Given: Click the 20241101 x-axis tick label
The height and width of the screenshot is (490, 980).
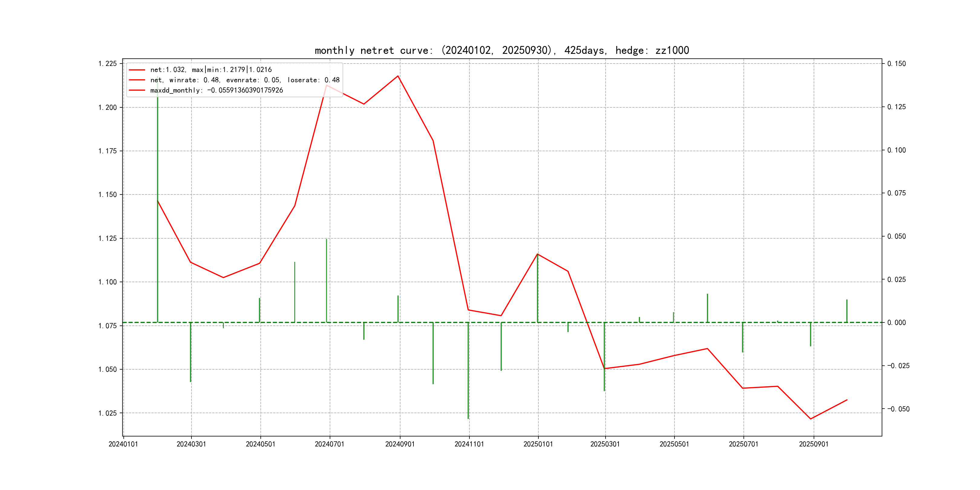Looking at the screenshot, I should [469, 444].
